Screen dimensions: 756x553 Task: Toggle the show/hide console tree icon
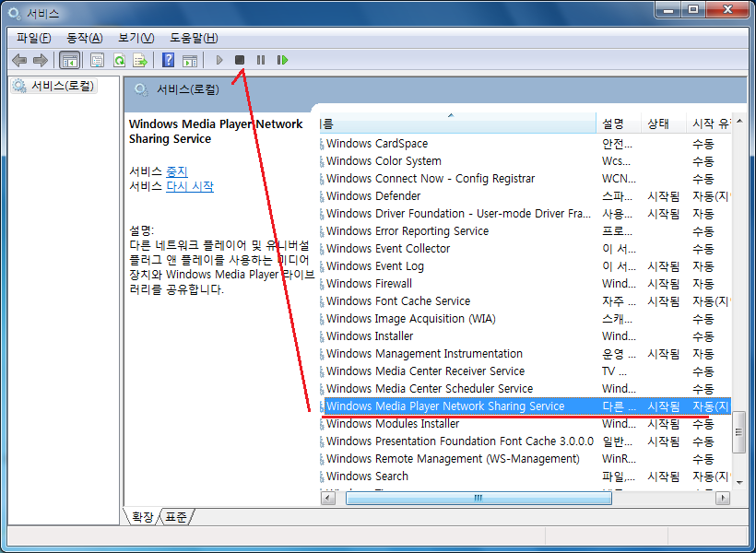[x=69, y=60]
